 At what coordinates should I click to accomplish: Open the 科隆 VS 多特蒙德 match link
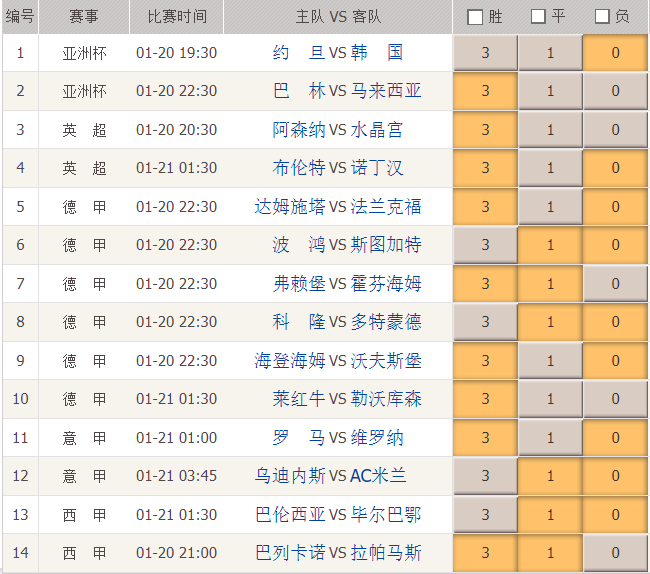pyautogui.click(x=347, y=322)
